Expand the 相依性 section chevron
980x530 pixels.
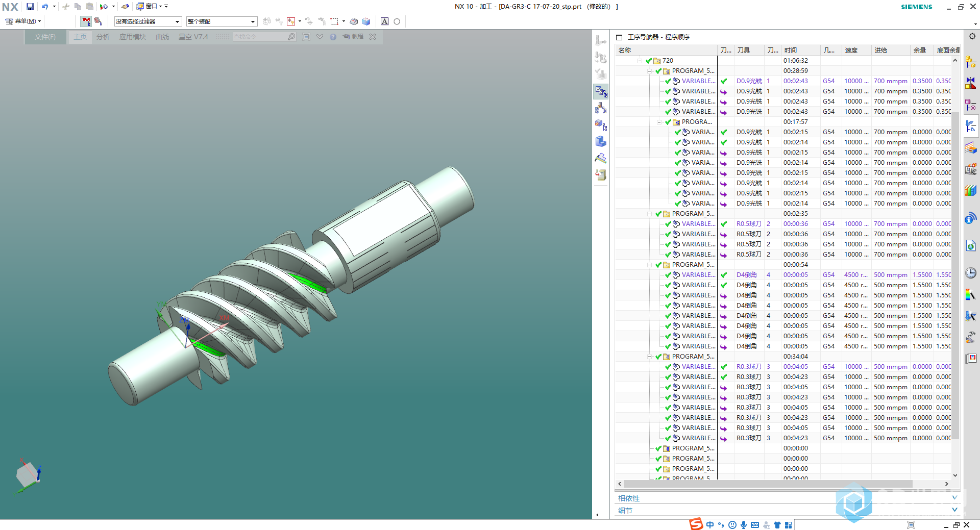pos(954,498)
